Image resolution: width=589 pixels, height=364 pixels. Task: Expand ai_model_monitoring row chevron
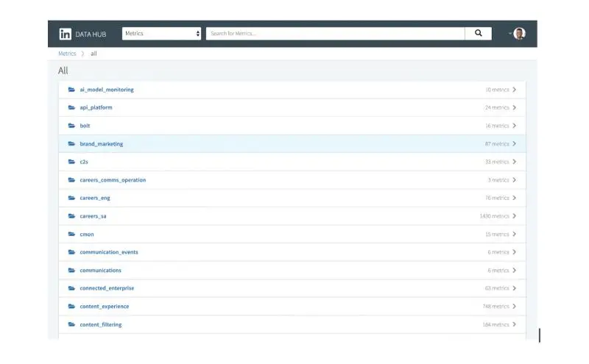coord(514,90)
